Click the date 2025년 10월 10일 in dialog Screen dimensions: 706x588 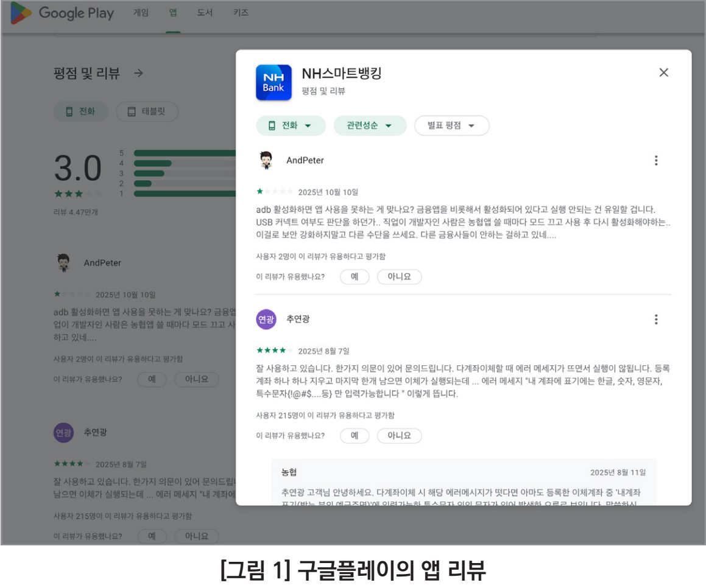click(328, 192)
